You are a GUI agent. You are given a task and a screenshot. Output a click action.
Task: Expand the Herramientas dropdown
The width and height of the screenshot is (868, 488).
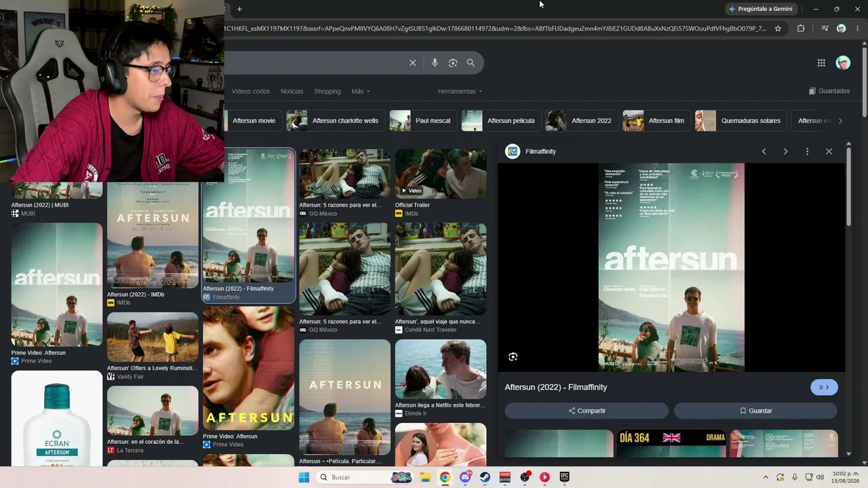pyautogui.click(x=460, y=91)
